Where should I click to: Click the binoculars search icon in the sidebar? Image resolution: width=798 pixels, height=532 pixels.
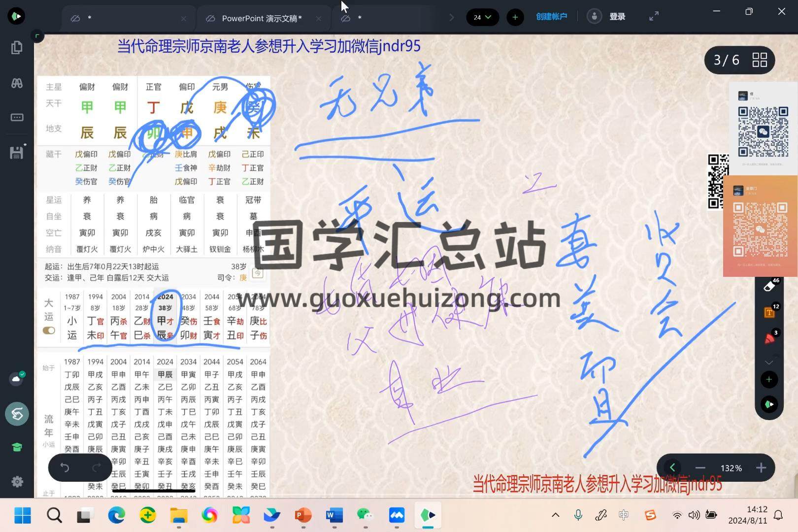[17, 83]
